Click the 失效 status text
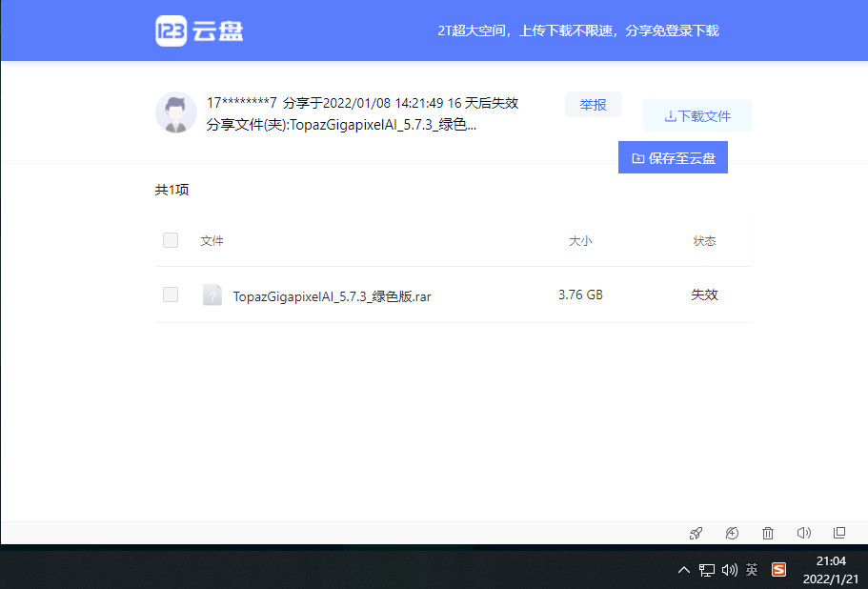 click(704, 295)
